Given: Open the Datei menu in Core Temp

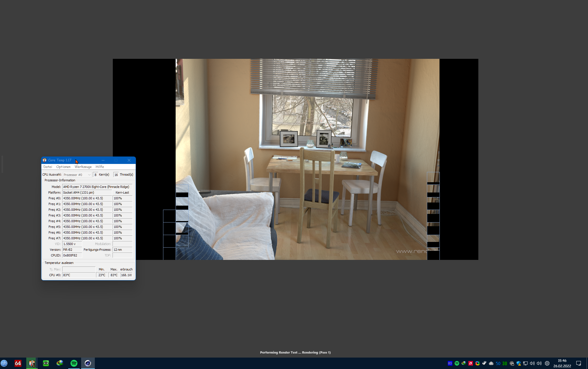Looking at the screenshot, I should coord(48,167).
